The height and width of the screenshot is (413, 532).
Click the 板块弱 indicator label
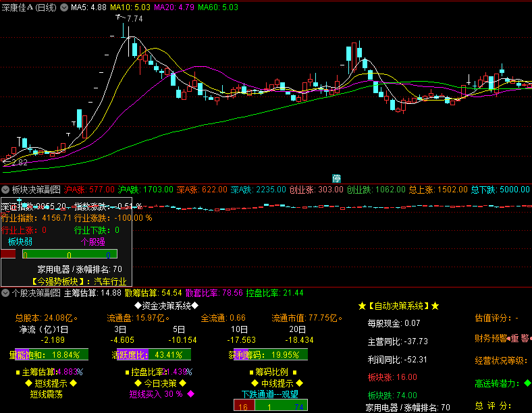click(20, 242)
